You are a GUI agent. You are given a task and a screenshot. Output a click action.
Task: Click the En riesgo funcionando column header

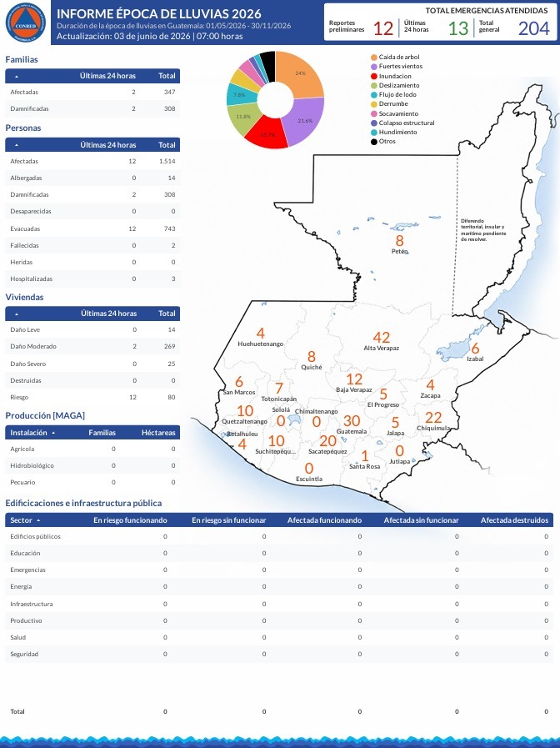pos(130,520)
